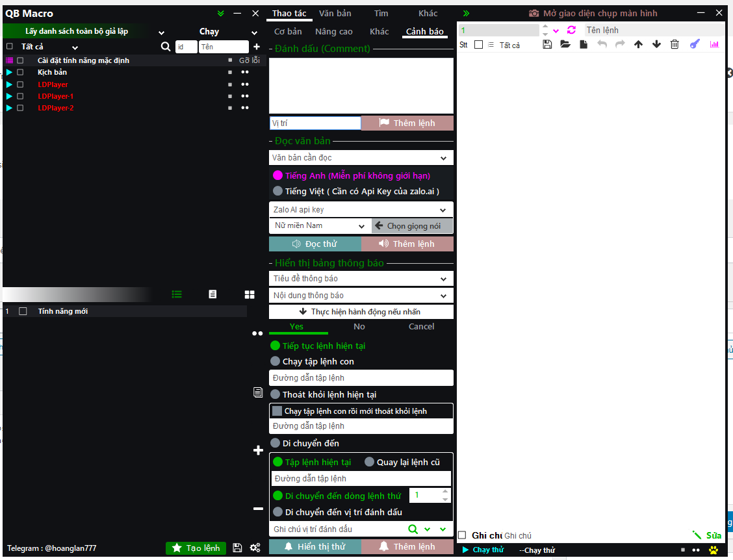Click the open folder icon in the command list toolbar
Viewport: 733px width, 560px height.
(565, 44)
